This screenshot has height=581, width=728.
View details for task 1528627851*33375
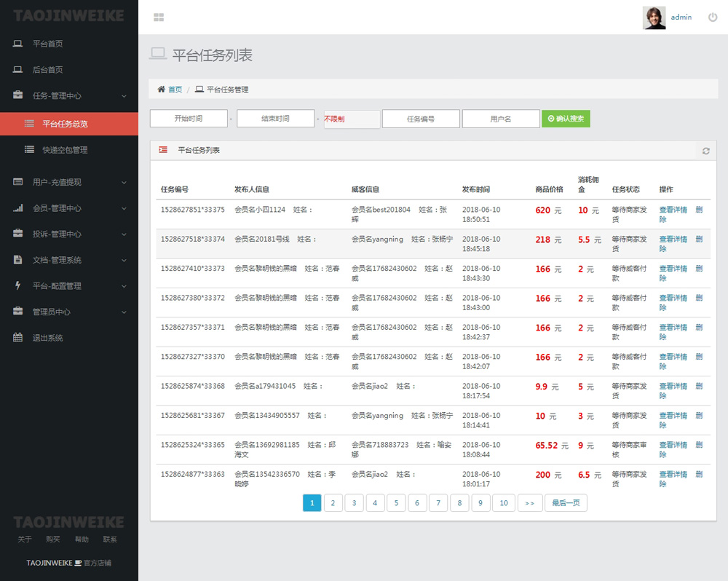(x=673, y=210)
